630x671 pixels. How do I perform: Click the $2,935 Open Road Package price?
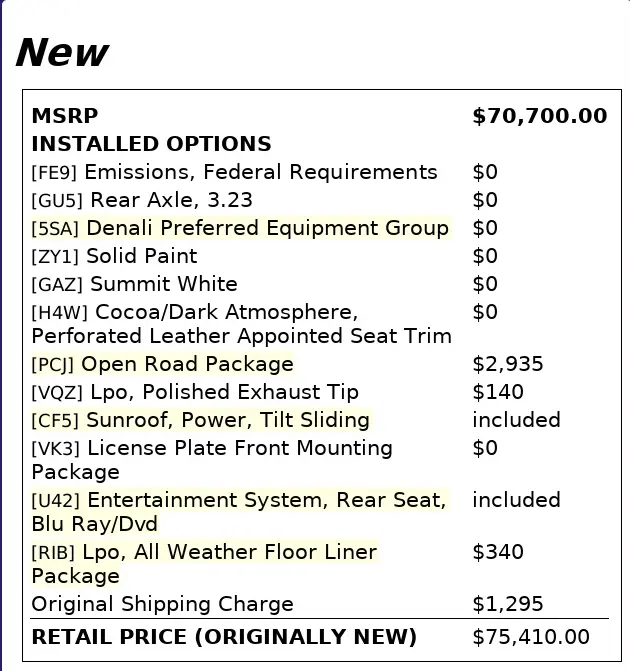508,364
